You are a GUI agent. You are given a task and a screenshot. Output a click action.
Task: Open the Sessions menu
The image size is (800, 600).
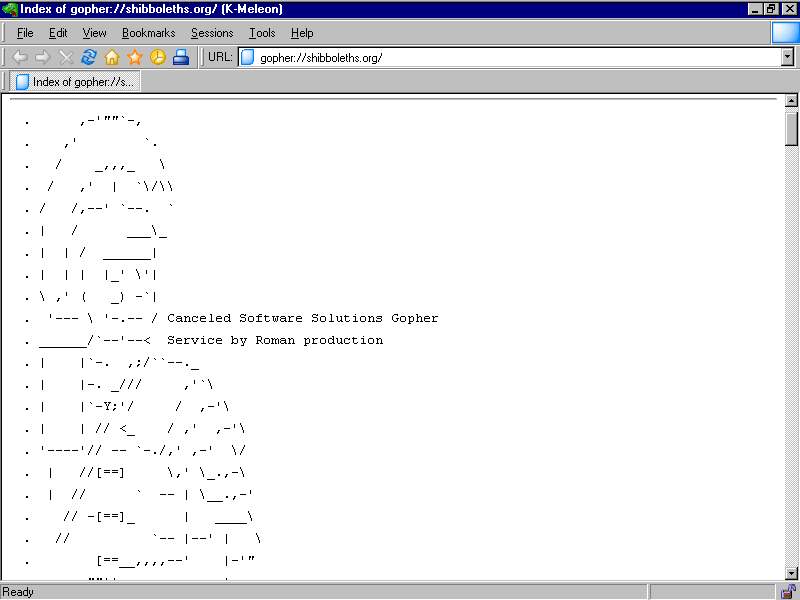click(212, 33)
